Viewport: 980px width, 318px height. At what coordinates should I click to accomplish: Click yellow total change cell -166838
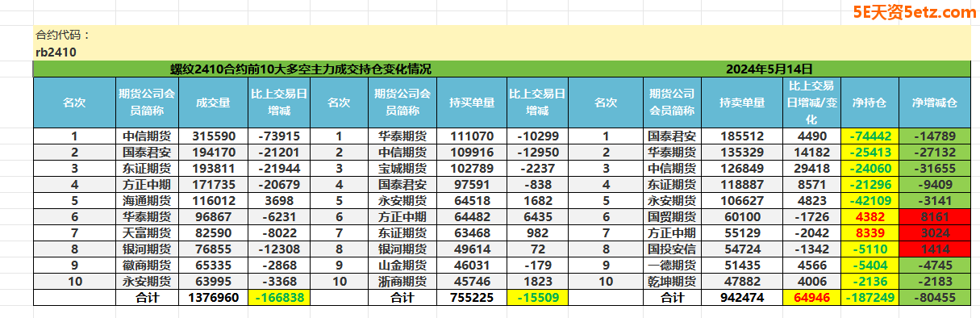pyautogui.click(x=279, y=297)
